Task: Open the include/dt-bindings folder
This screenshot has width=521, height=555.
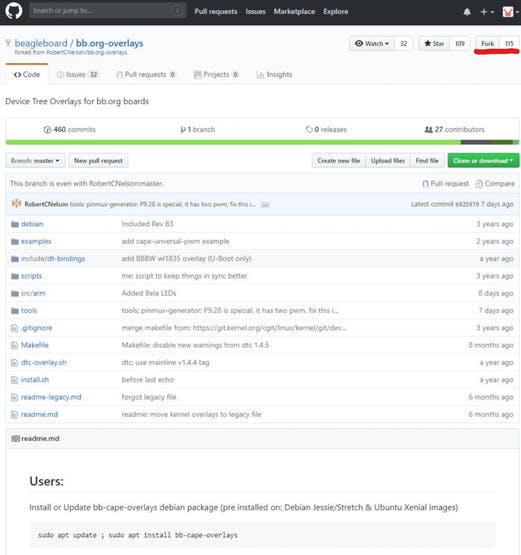Action: pos(53,259)
